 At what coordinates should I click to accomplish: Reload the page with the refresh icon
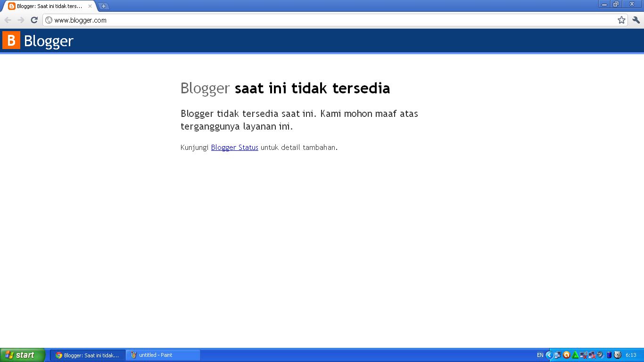(34, 20)
